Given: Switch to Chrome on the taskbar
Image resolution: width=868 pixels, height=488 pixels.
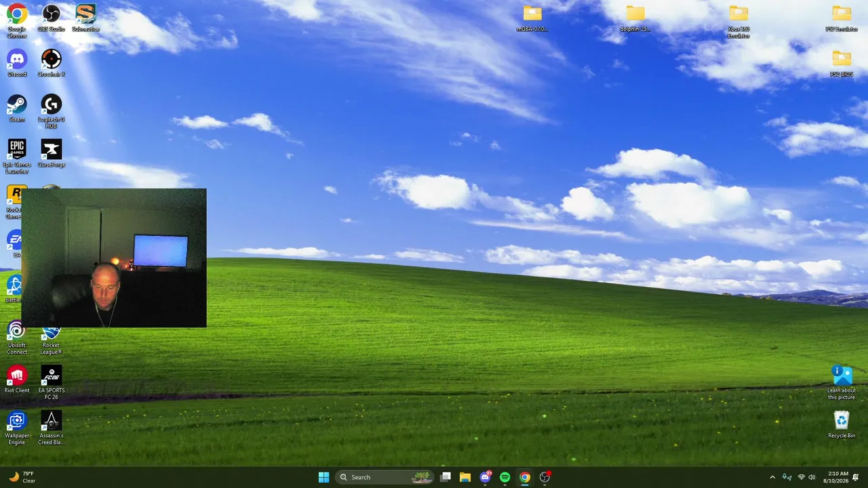Looking at the screenshot, I should [524, 477].
